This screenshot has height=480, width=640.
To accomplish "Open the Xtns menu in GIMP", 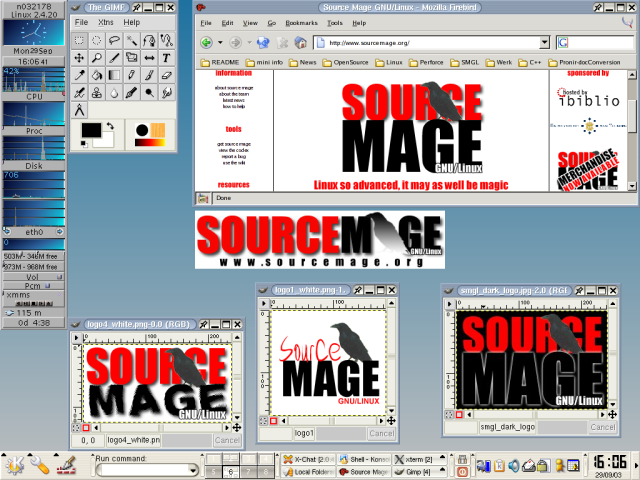I will click(x=105, y=22).
